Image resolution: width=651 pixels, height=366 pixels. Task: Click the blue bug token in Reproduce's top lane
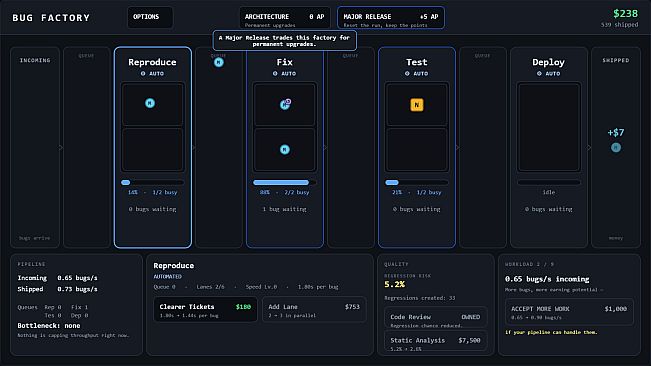(150, 103)
